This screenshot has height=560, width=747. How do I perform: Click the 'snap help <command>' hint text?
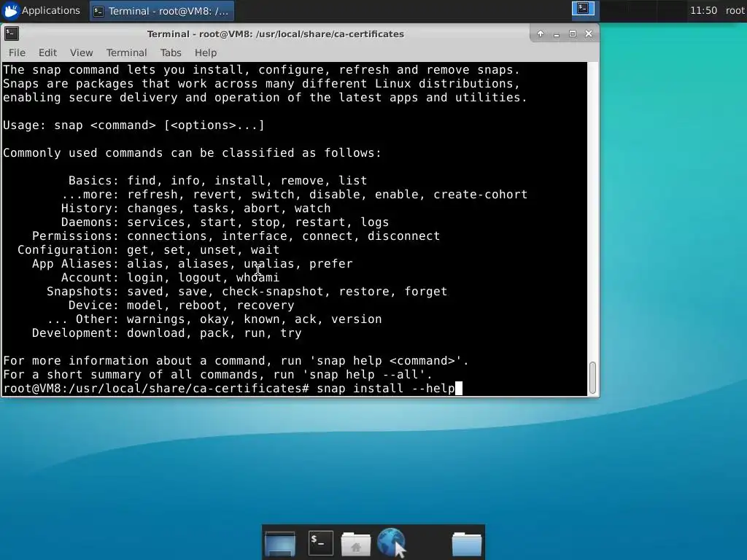pyautogui.click(x=385, y=360)
